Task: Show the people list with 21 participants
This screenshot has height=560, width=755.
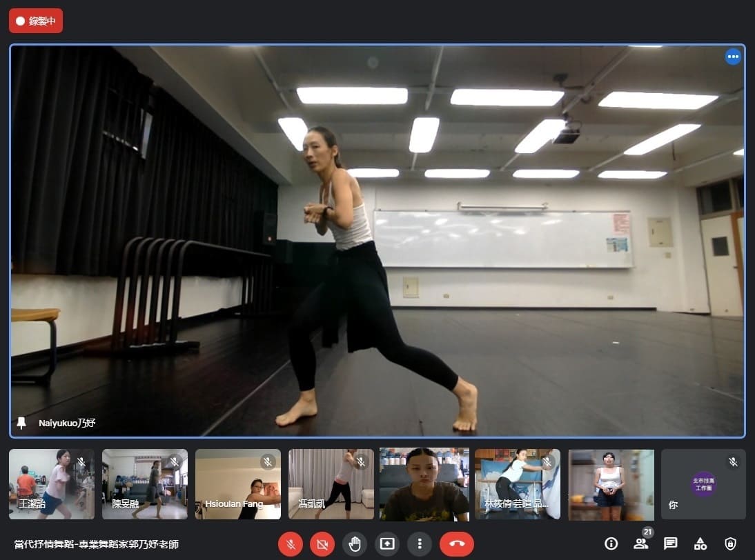Action: [641, 543]
